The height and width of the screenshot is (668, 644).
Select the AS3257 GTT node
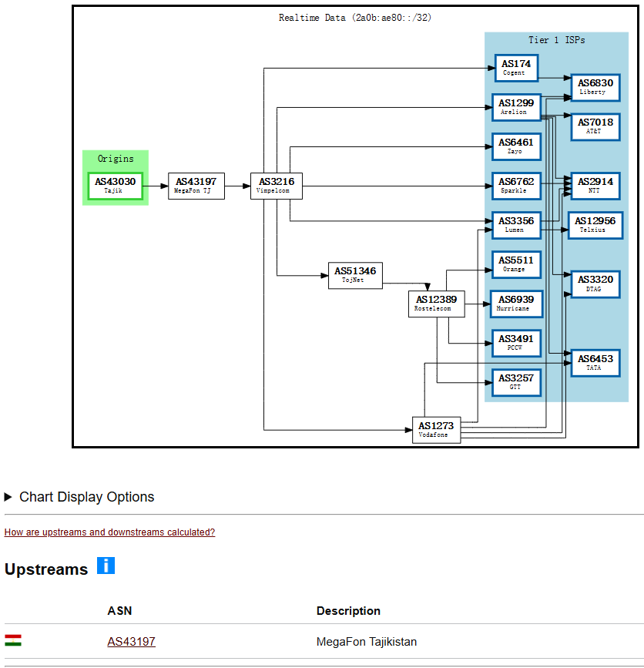click(517, 383)
